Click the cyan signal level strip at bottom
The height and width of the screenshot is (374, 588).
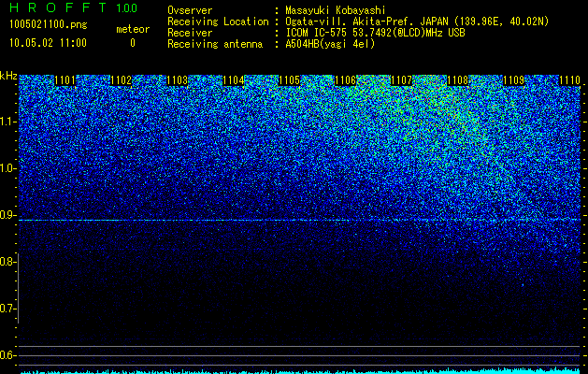[300, 371]
